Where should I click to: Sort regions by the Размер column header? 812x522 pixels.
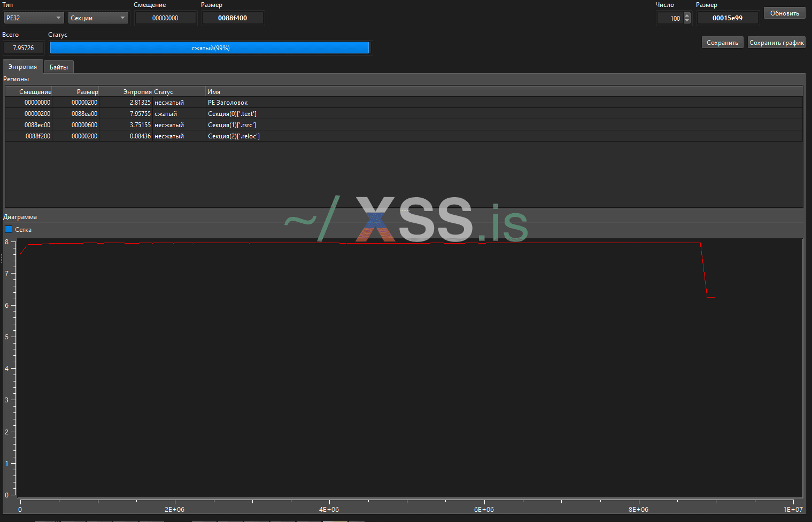pos(76,92)
